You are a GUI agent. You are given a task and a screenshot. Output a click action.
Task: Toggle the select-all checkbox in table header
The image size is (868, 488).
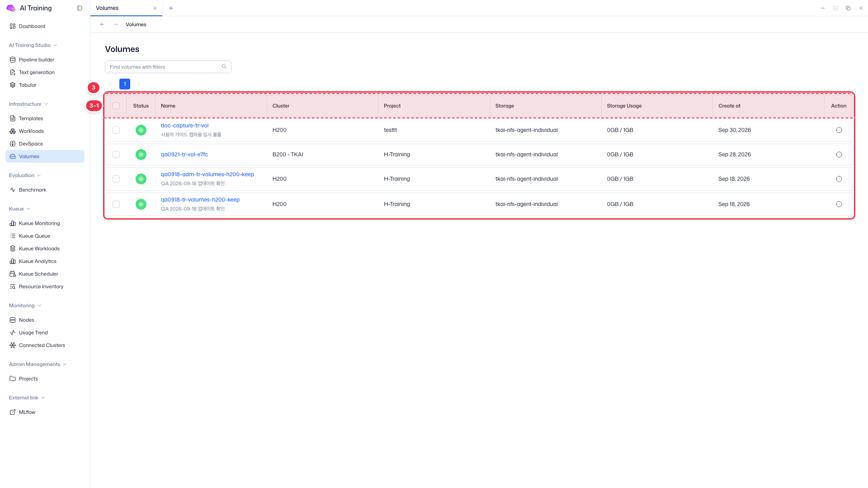pos(116,106)
